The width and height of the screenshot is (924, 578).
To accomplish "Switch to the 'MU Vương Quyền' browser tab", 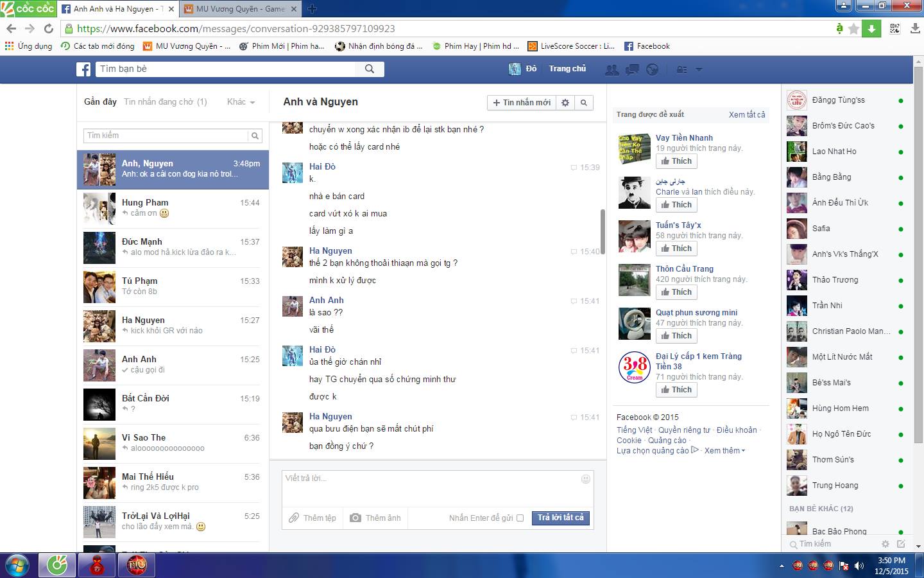I will coord(240,9).
